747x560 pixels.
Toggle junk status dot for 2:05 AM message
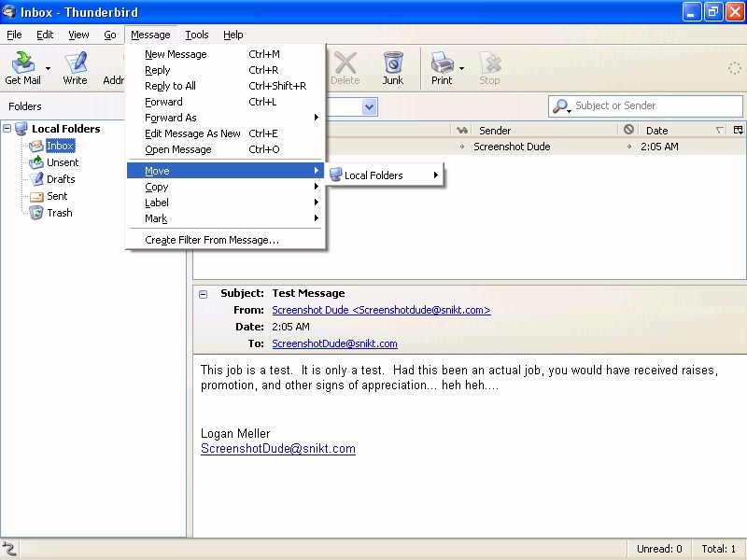click(x=628, y=147)
